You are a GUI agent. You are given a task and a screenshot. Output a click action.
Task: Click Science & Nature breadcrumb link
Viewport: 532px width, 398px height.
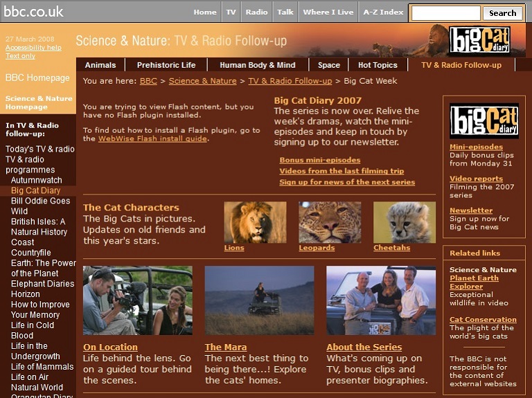pos(202,81)
